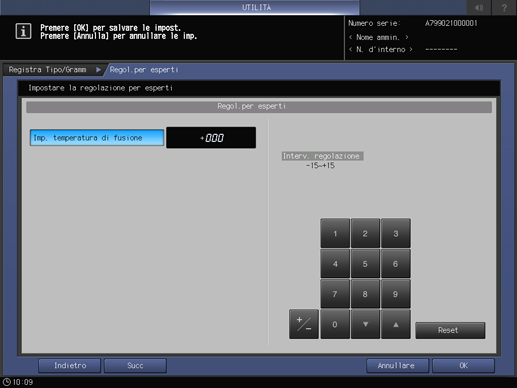
Task: Open the UTILITA tab
Action: pos(255,7)
